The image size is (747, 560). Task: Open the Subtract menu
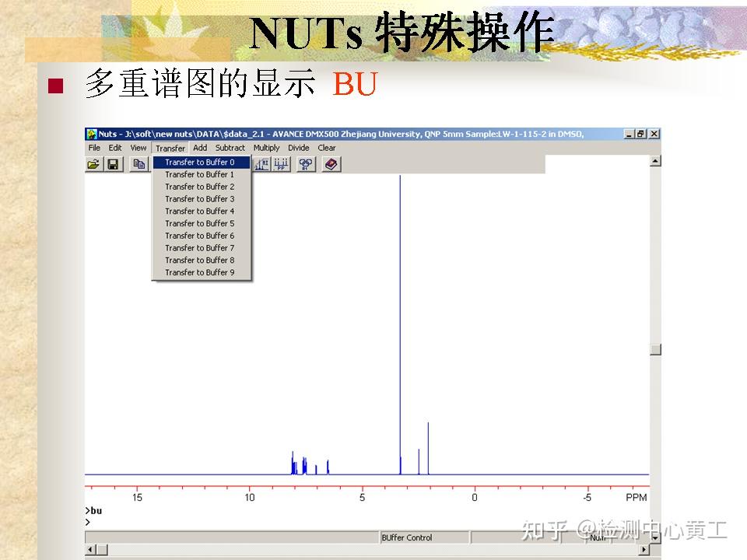point(229,147)
